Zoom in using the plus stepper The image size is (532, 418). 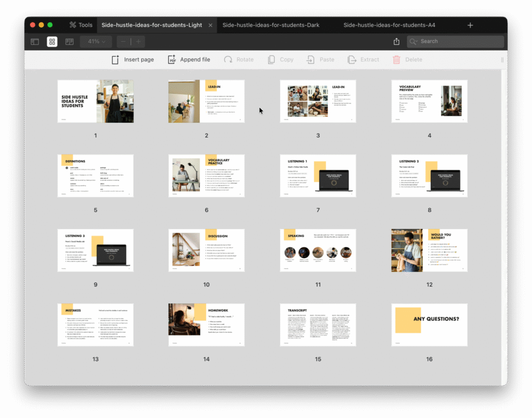(x=139, y=41)
